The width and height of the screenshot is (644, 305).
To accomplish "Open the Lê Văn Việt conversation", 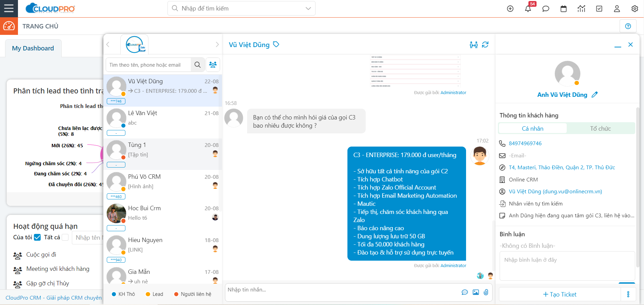I will [163, 122].
